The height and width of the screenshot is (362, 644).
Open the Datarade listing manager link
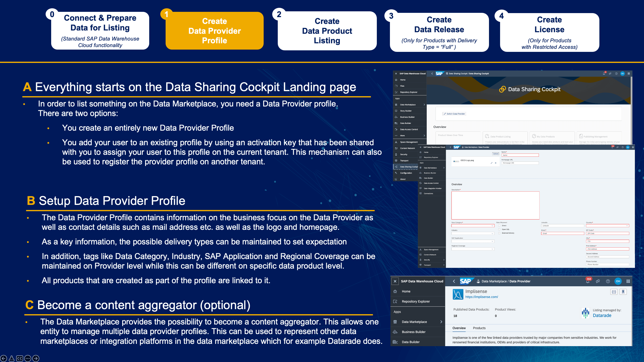point(602,315)
